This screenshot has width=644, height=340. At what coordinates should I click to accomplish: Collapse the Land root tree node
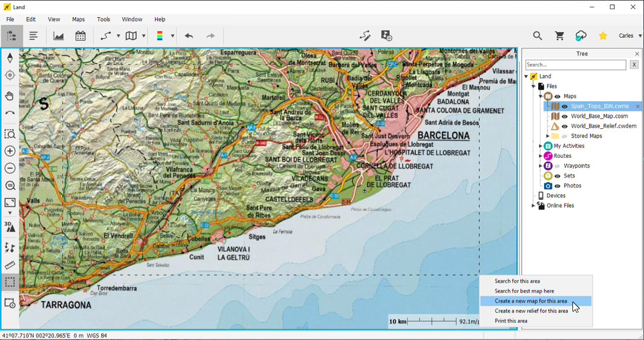[526, 76]
